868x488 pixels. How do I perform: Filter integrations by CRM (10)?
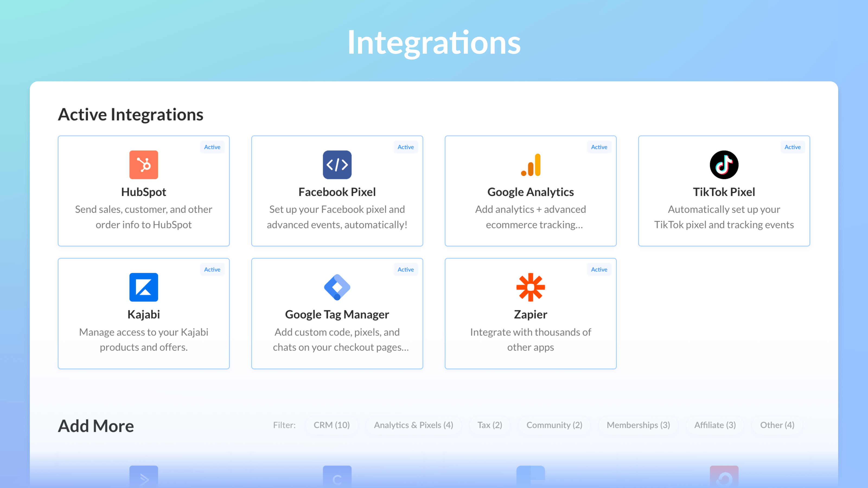coord(331,425)
